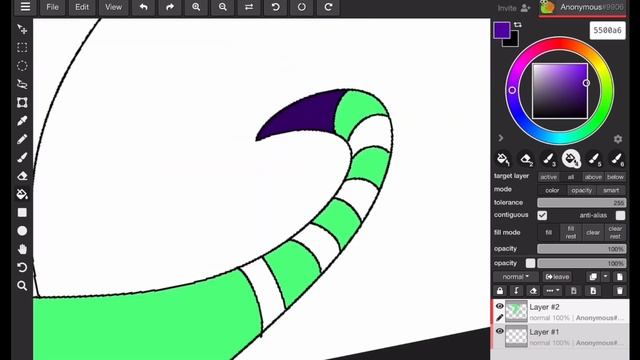Click the black secondary color swatch
The width and height of the screenshot is (640, 360).
pos(513,42)
